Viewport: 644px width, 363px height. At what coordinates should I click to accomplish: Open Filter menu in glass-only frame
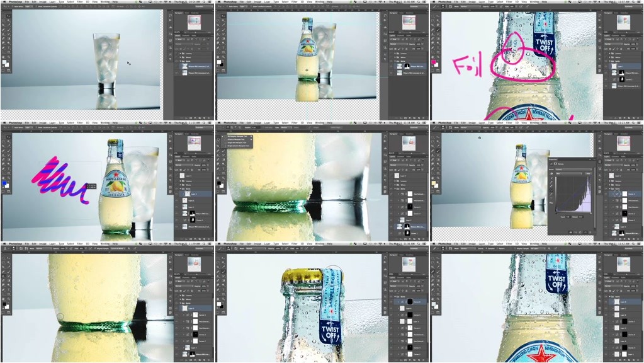click(x=80, y=2)
